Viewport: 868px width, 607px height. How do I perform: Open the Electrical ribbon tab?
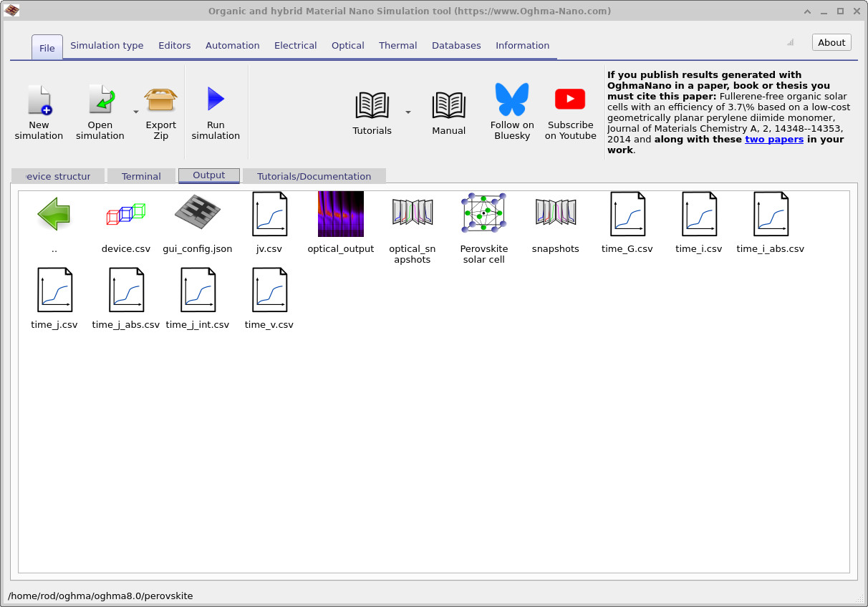[x=295, y=46]
